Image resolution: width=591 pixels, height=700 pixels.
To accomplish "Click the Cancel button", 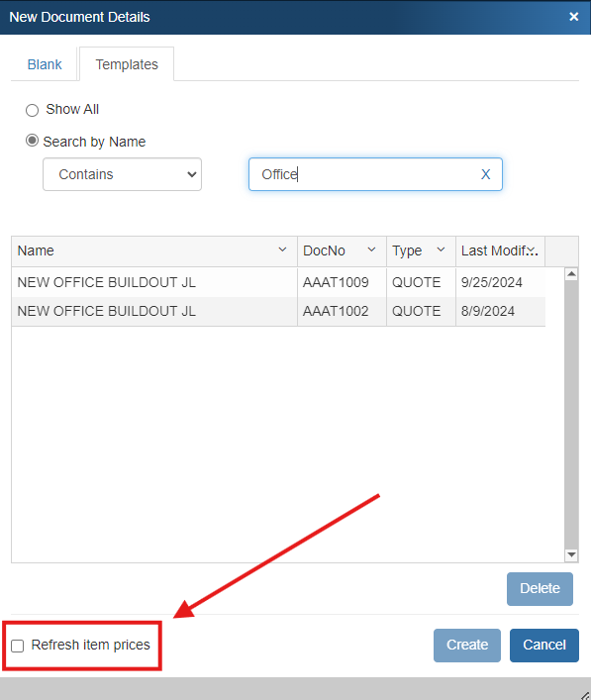I will coord(544,646).
